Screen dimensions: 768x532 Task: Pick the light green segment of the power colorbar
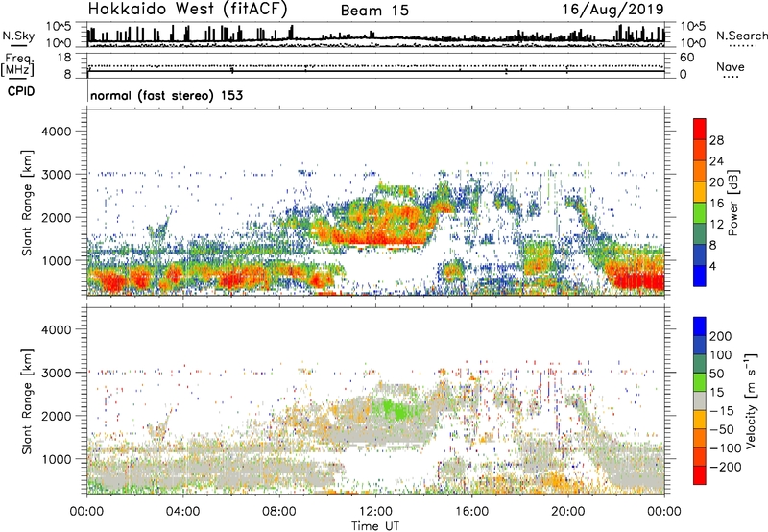[x=700, y=212]
